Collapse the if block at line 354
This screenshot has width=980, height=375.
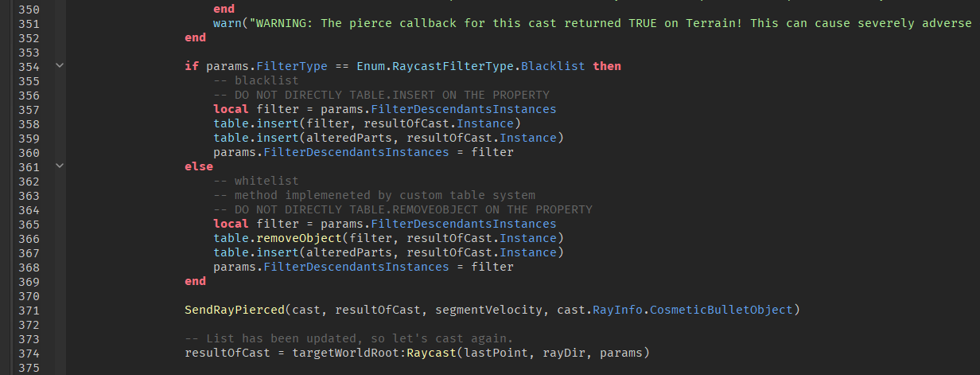coord(60,66)
